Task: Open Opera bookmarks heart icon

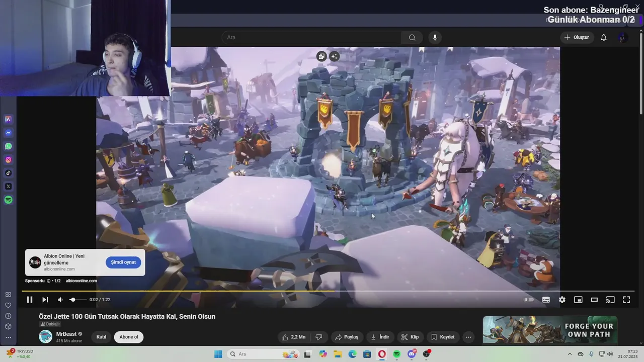Action: pyautogui.click(x=8, y=305)
